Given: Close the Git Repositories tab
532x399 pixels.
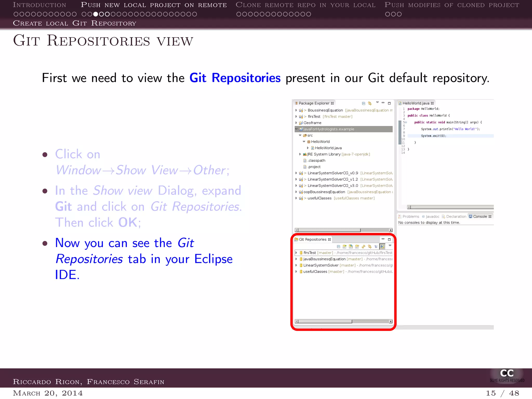Looking at the screenshot, I should [x=329, y=240].
